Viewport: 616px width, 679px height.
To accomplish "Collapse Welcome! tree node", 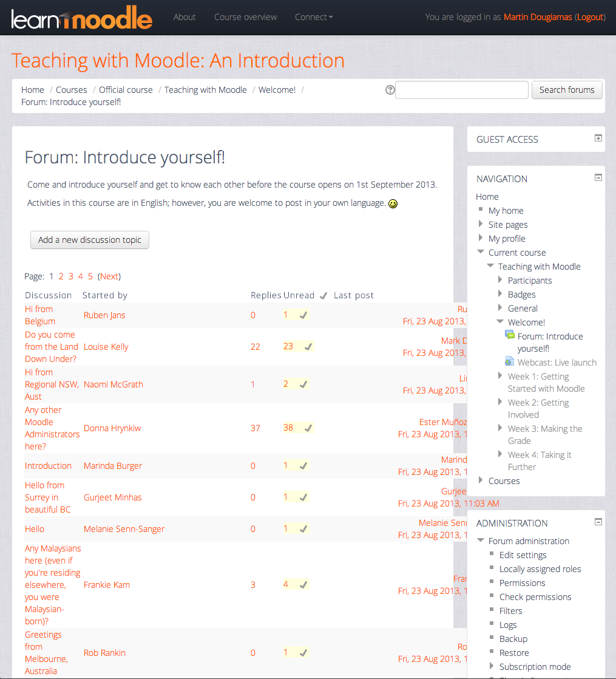I will [x=500, y=321].
